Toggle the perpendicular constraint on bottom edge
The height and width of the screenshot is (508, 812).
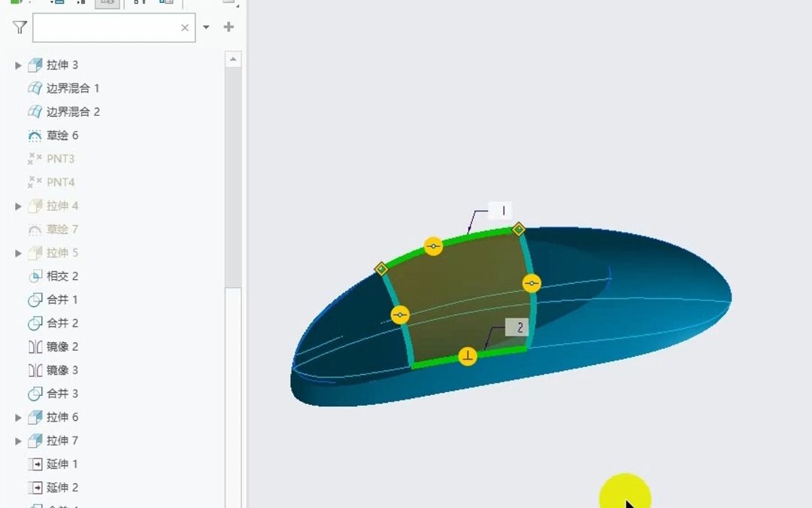click(x=468, y=356)
